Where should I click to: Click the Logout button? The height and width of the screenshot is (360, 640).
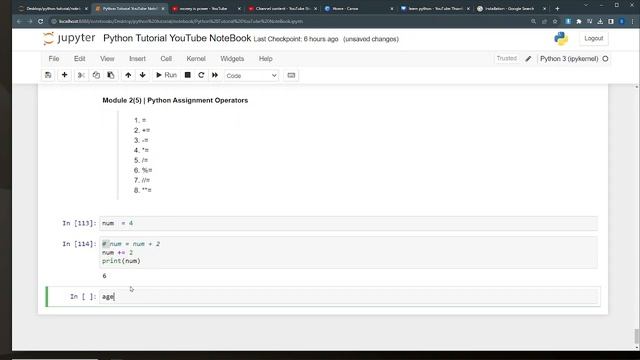pyautogui.click(x=593, y=38)
